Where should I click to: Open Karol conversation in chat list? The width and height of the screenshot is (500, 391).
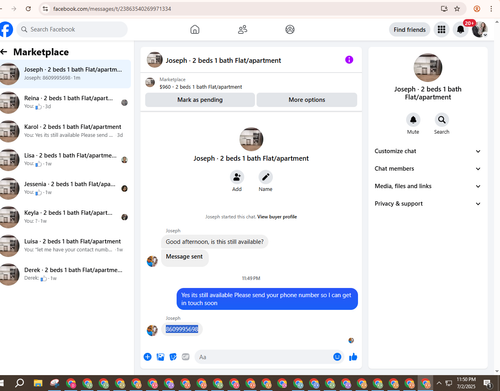(x=65, y=131)
